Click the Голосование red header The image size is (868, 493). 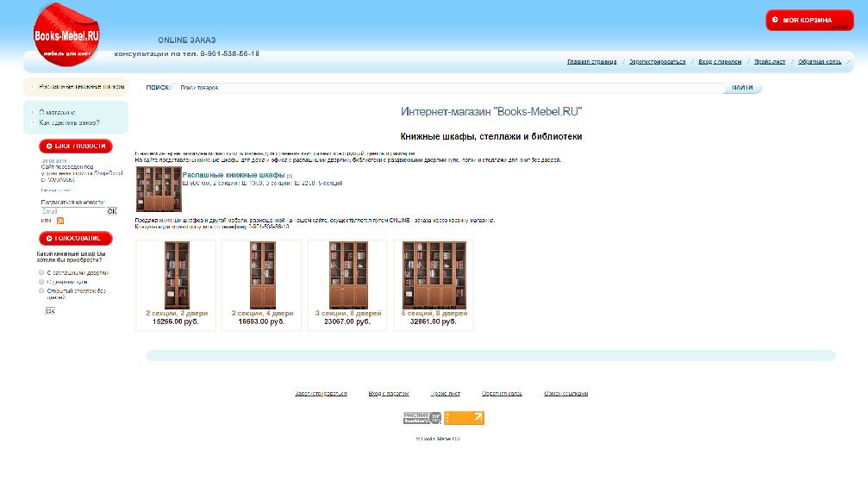pyautogui.click(x=76, y=239)
